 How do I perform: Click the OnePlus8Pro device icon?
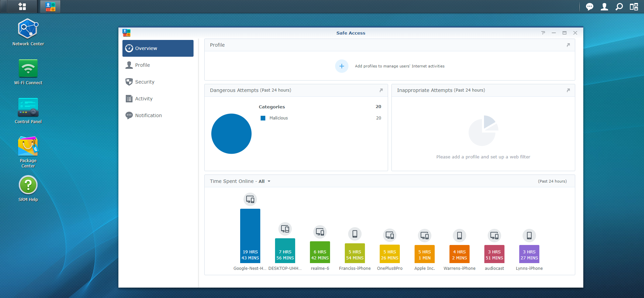(x=390, y=235)
